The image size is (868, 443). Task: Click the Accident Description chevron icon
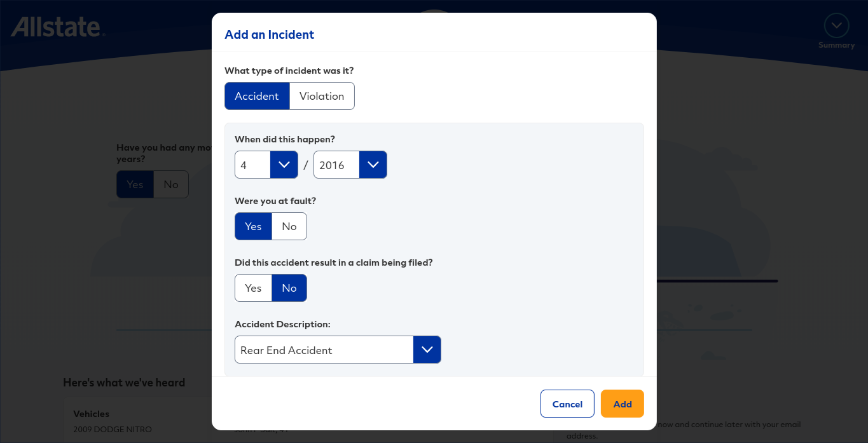[427, 350]
